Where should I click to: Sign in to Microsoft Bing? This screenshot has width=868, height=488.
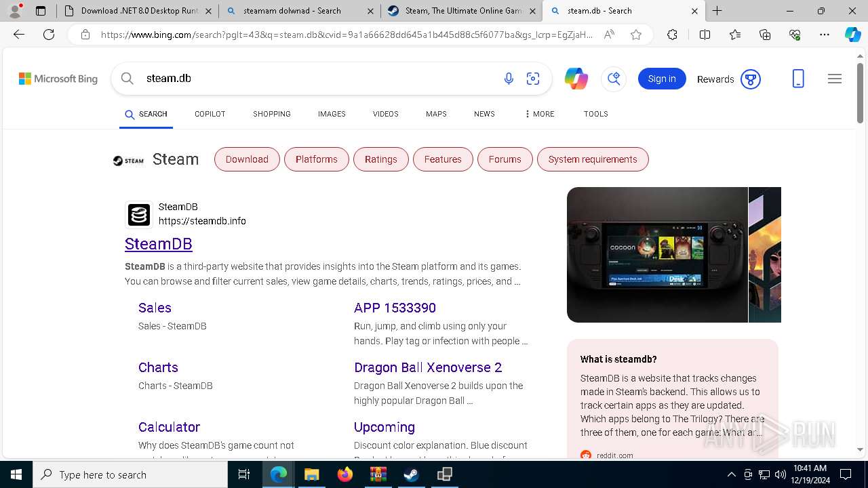tap(662, 79)
